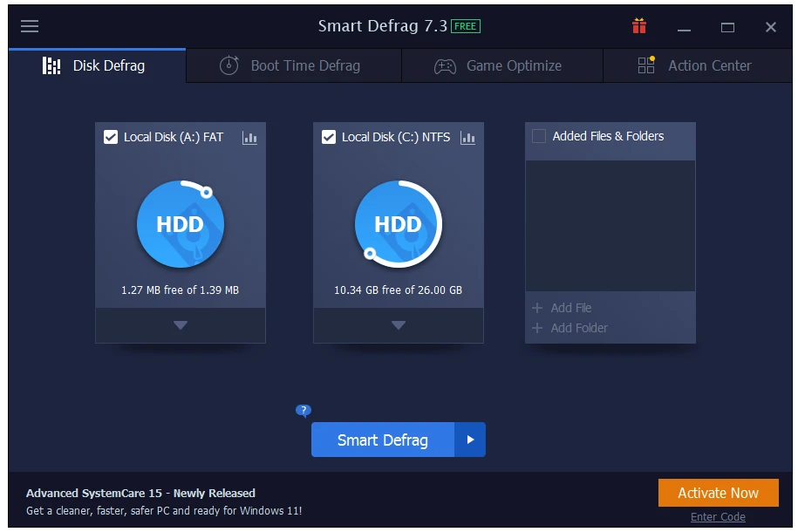Open the Smart Defrag mode dropdown arrow
Screen dimensions: 798x532
pos(470,440)
